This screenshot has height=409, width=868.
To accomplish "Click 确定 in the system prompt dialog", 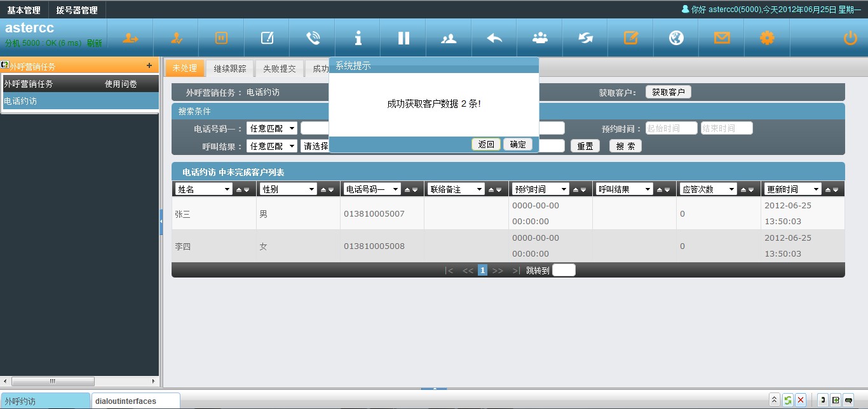I will (518, 144).
